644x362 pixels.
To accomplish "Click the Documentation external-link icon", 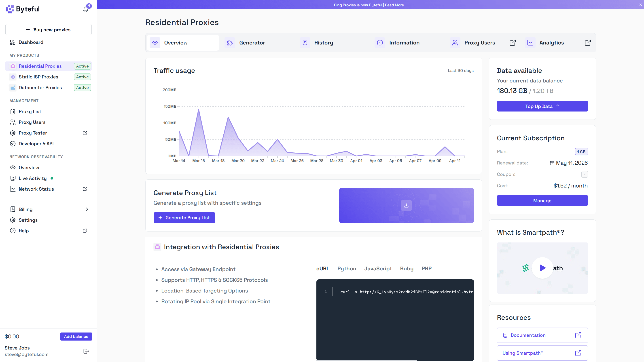I will tap(578, 335).
